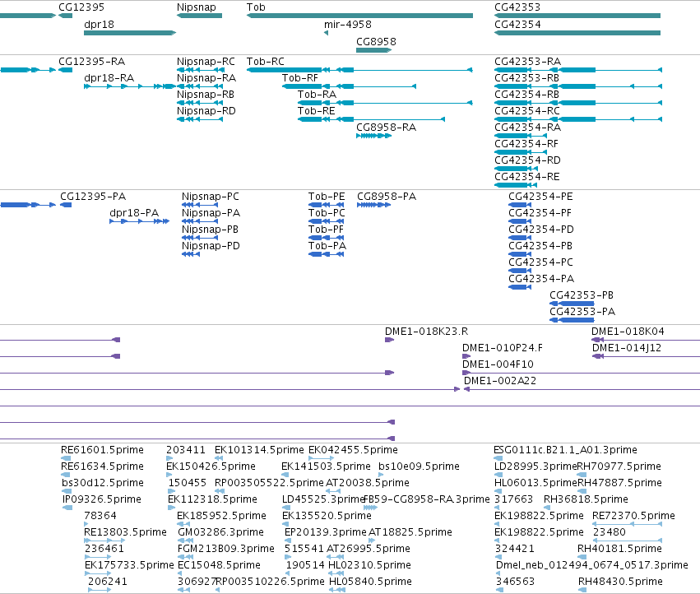Select transcript CG42354-RF
This screenshot has height=594, width=700.
[526, 144]
